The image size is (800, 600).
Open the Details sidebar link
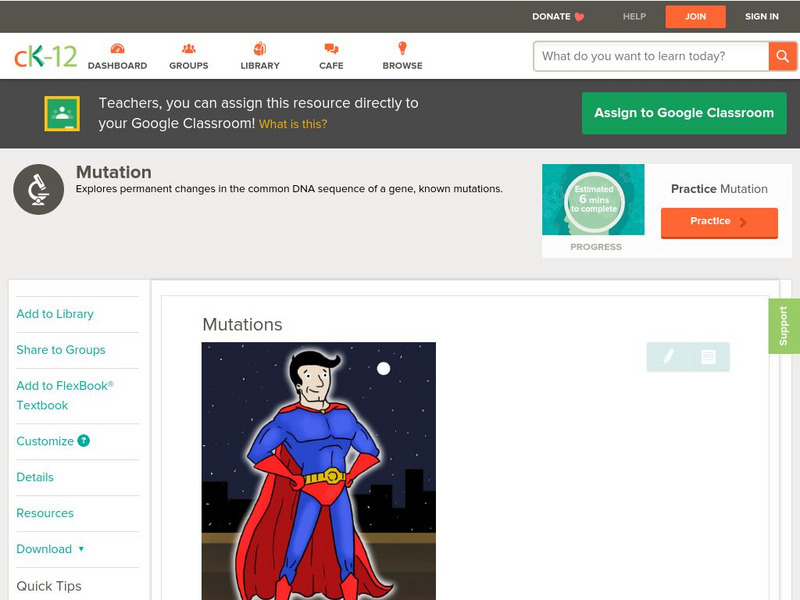(x=35, y=477)
